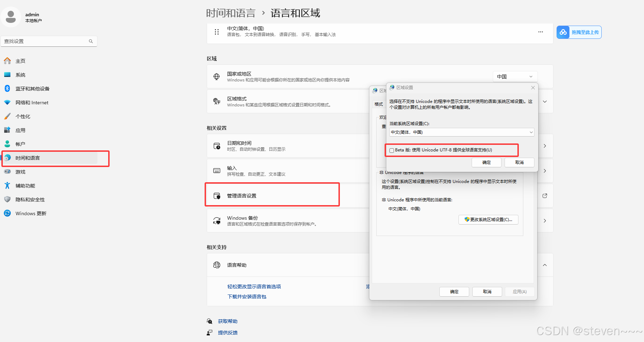Click the Windows 备份 sync icon
This screenshot has width=644, height=342.
[x=217, y=221]
